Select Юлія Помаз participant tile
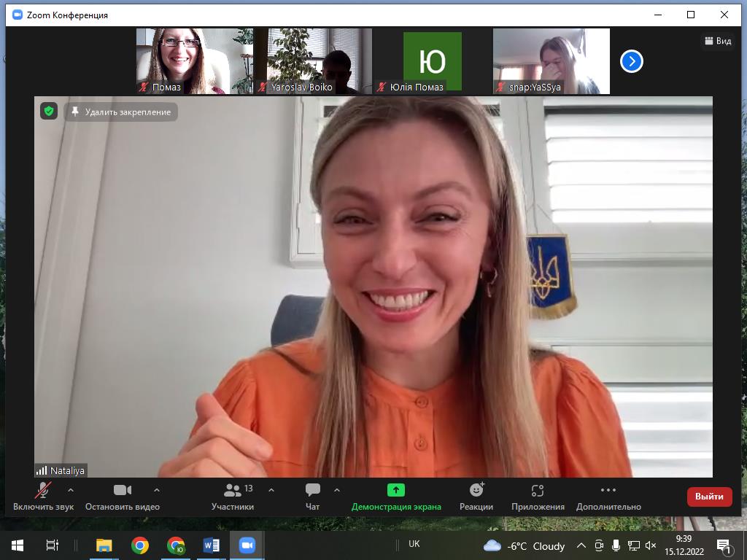The width and height of the screenshot is (747, 560). tap(432, 61)
